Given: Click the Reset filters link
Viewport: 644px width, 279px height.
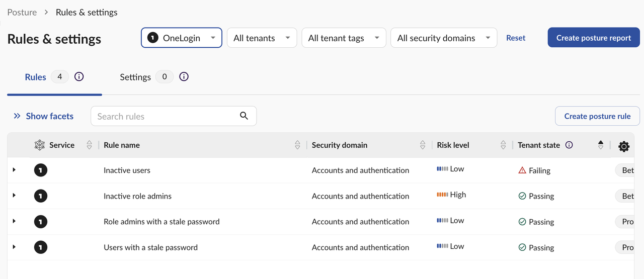Looking at the screenshot, I should tap(516, 38).
